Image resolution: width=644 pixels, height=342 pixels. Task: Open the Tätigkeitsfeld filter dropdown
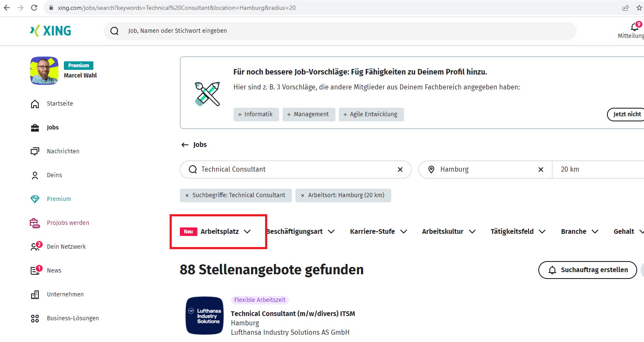pos(517,232)
